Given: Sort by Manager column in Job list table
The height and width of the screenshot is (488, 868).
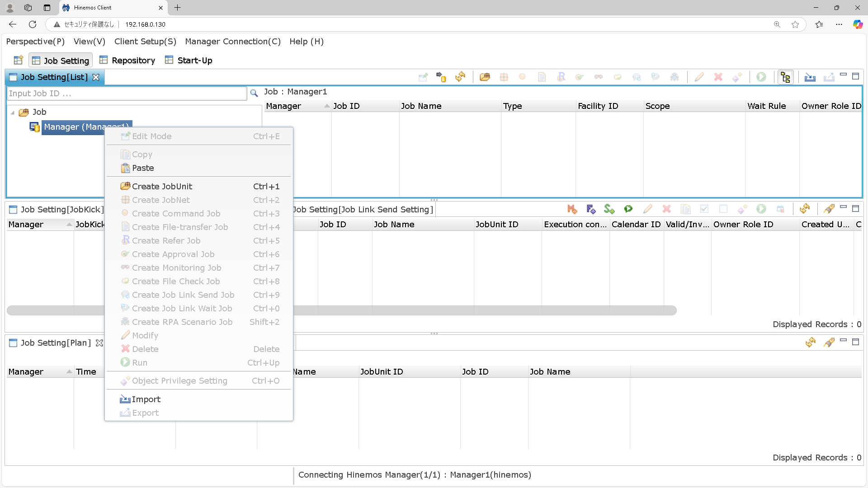Looking at the screenshot, I should click(283, 106).
